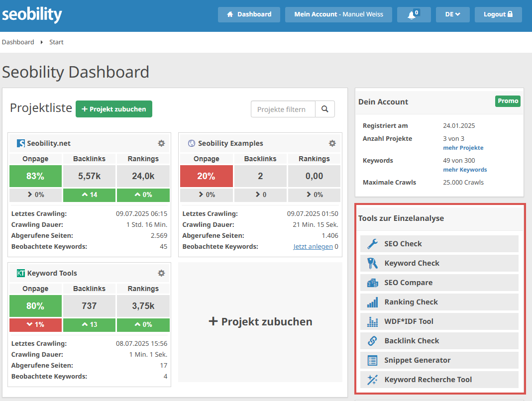Click Seobility.net backlinks change up 14

tap(89, 195)
